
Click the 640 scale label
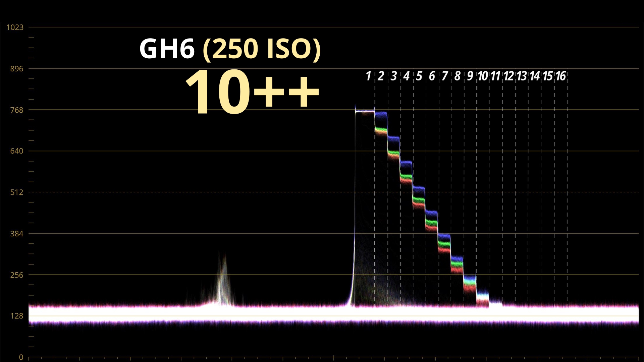tap(17, 151)
